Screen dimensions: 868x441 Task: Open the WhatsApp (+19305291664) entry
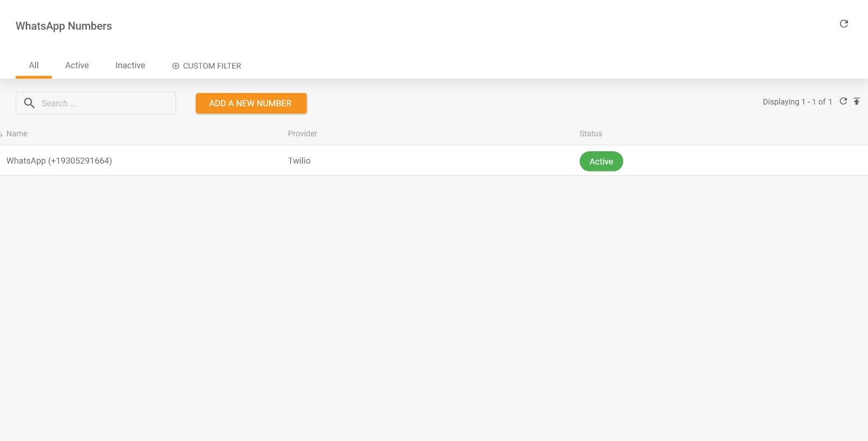tap(59, 161)
